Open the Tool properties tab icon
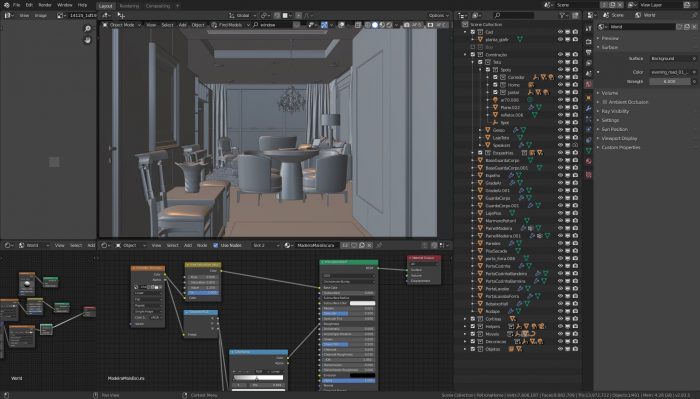The height and width of the screenshot is (399, 700). [x=588, y=29]
